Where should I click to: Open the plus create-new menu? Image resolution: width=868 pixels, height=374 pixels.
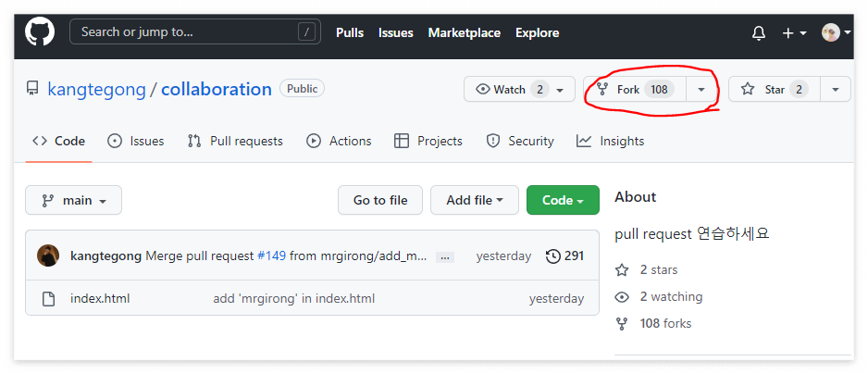[794, 33]
